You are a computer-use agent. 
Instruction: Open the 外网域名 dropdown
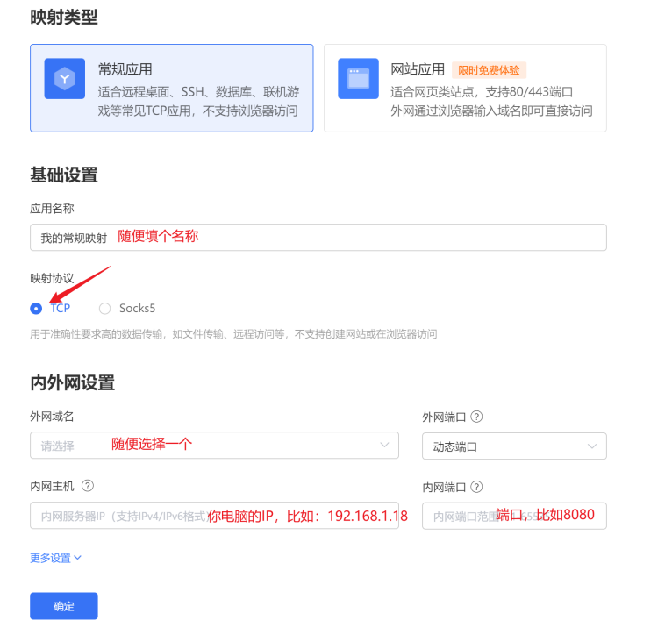click(x=214, y=446)
